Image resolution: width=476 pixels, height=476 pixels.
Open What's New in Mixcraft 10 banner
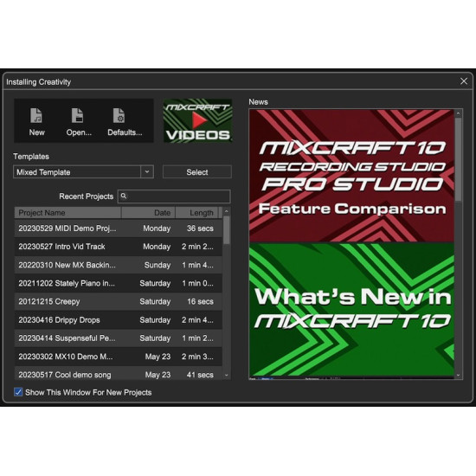click(x=351, y=310)
